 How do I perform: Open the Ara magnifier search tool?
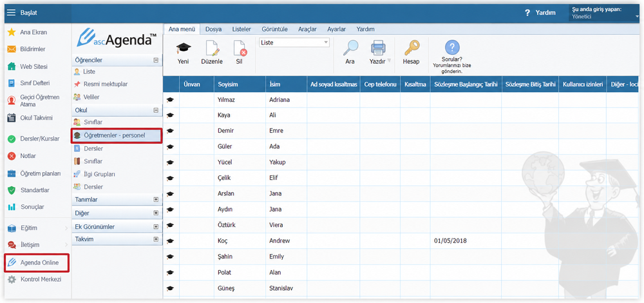click(x=350, y=48)
